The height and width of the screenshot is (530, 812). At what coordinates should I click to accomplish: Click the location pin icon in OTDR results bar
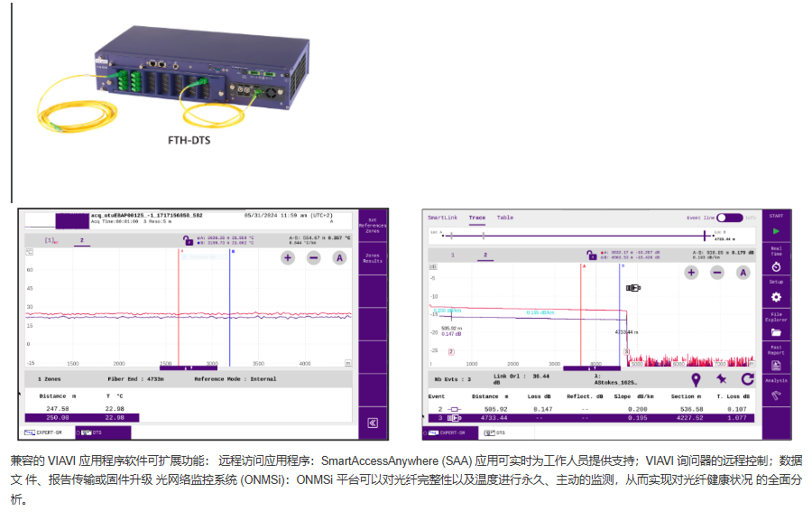click(696, 380)
